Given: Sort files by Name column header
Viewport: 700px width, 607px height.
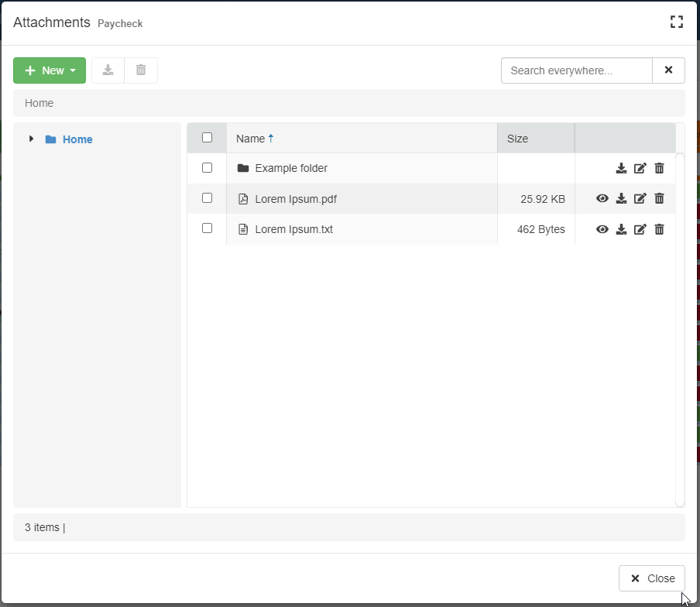Looking at the screenshot, I should coord(251,139).
